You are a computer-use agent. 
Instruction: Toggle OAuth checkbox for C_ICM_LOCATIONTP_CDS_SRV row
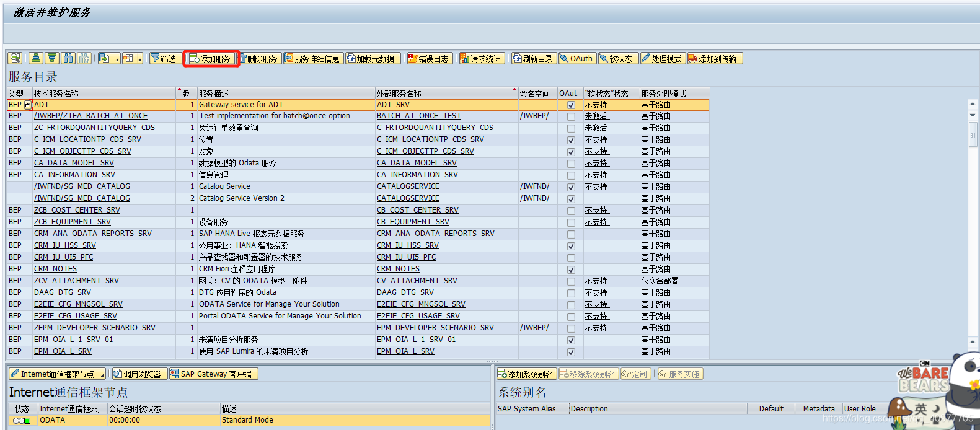[571, 140]
